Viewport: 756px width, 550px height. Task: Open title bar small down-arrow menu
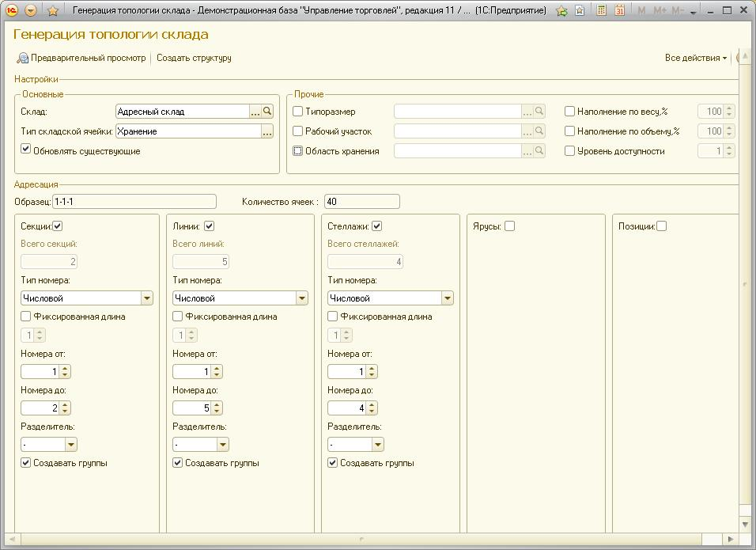click(x=694, y=12)
